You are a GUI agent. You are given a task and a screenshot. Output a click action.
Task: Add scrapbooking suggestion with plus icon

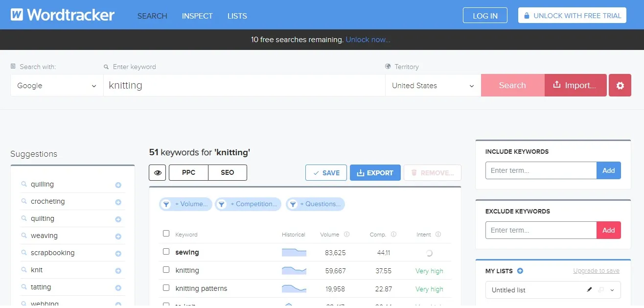pyautogui.click(x=118, y=254)
